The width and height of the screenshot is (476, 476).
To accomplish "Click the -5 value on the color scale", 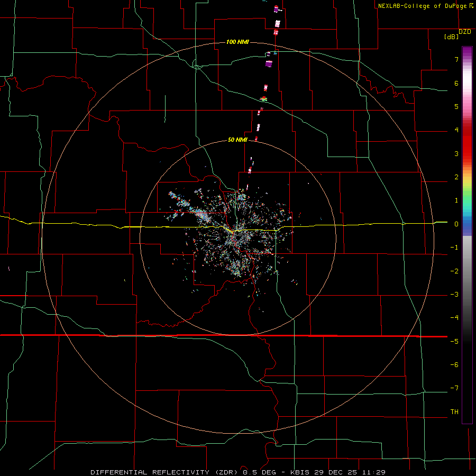I will click(454, 342).
